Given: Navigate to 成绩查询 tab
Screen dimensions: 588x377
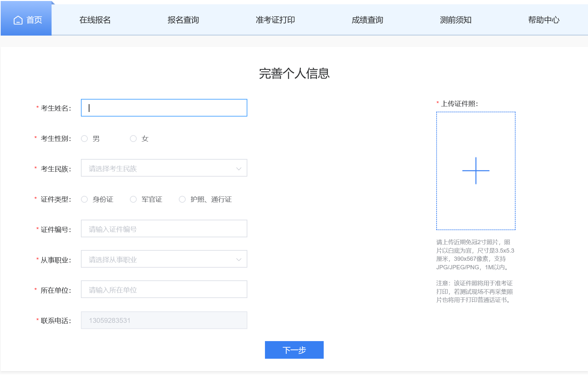Looking at the screenshot, I should (367, 20).
